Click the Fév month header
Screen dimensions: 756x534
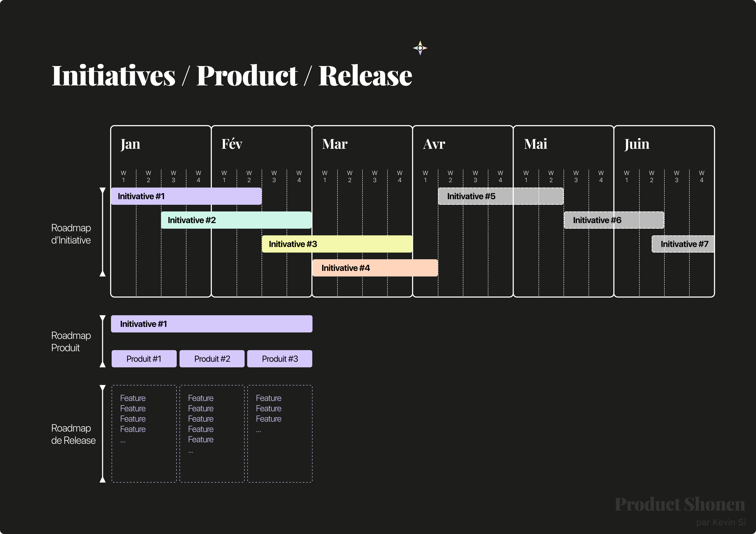pyautogui.click(x=232, y=144)
